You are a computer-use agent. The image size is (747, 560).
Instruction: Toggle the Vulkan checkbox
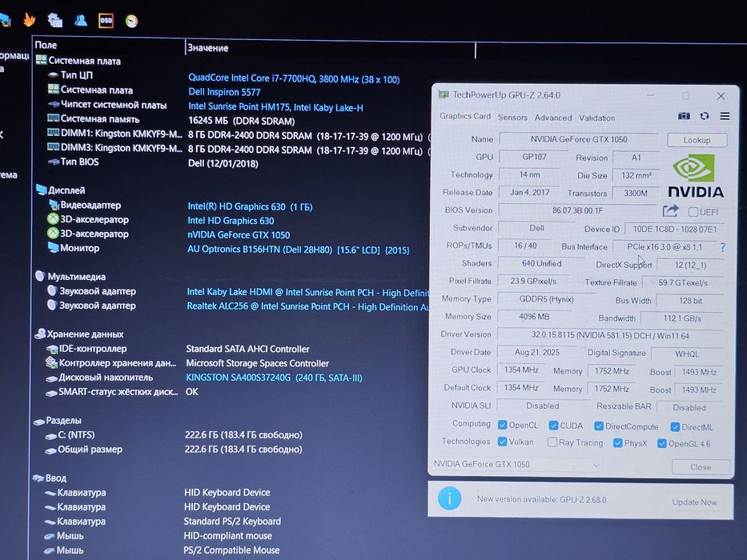[502, 442]
